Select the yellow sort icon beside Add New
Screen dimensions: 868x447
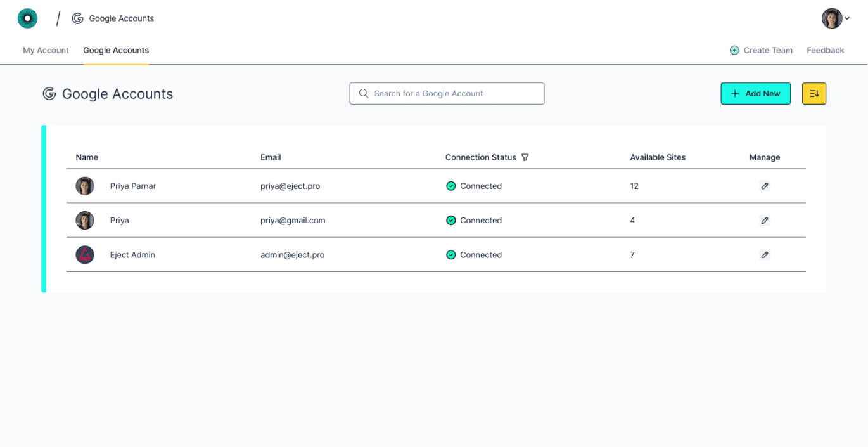814,93
